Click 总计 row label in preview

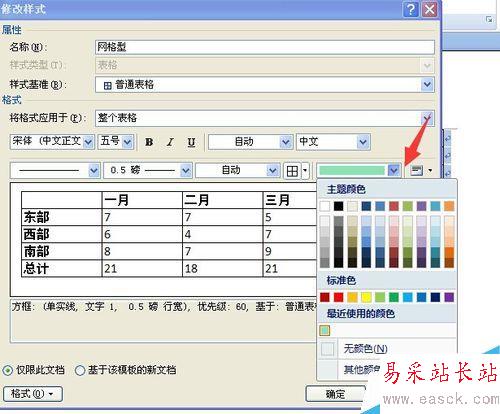(36, 268)
